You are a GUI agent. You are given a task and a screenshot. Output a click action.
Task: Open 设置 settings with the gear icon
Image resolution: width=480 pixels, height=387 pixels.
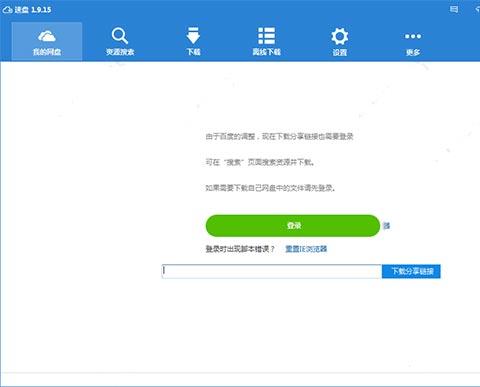click(340, 41)
